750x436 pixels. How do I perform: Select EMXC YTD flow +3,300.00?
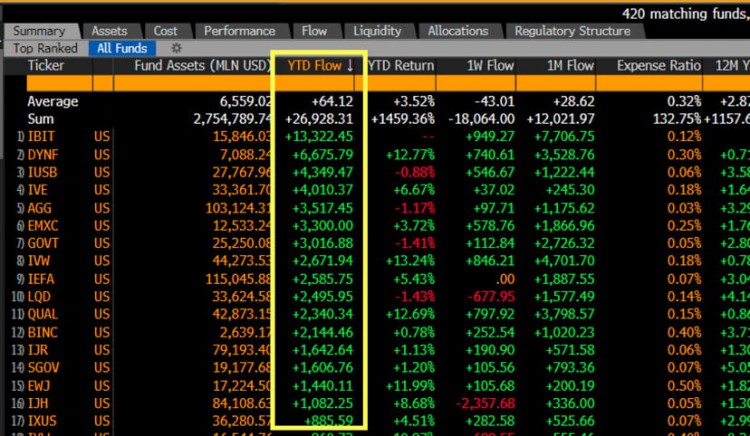coord(322,226)
